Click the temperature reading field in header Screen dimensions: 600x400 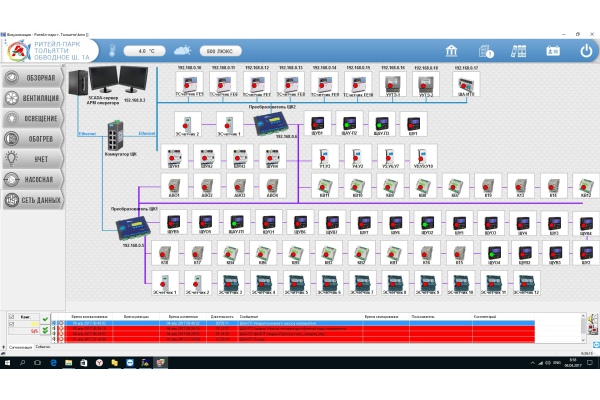pos(152,50)
